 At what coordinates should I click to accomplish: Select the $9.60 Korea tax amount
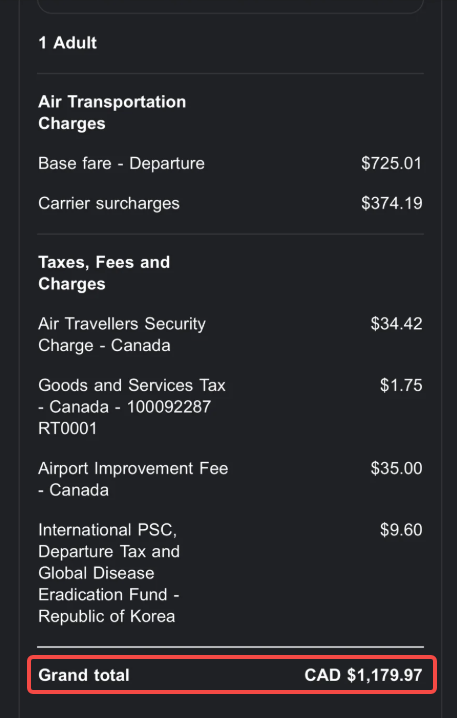coord(401,530)
